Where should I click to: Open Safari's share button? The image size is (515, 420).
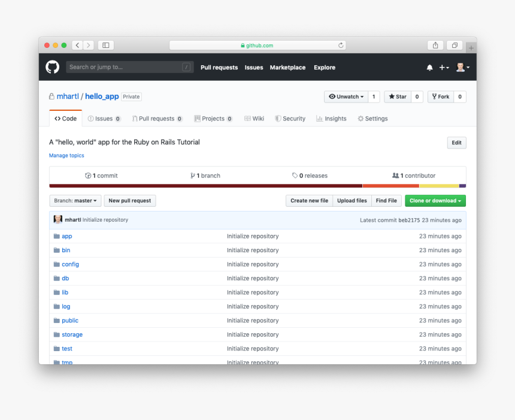435,45
